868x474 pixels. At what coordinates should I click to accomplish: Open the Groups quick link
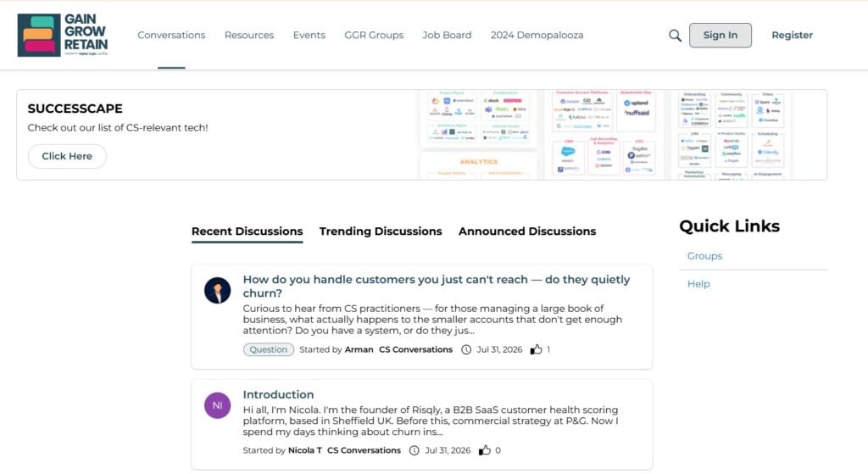pos(704,256)
